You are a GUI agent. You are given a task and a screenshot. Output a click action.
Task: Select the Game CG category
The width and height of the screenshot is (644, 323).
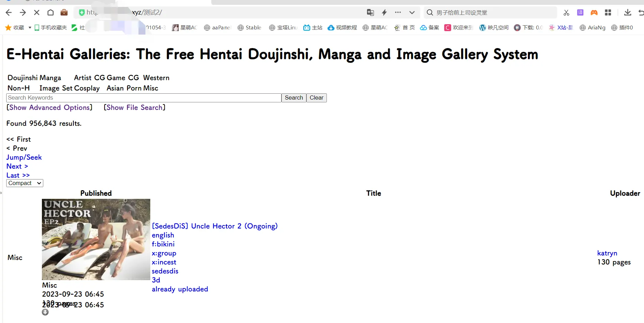coord(123,78)
